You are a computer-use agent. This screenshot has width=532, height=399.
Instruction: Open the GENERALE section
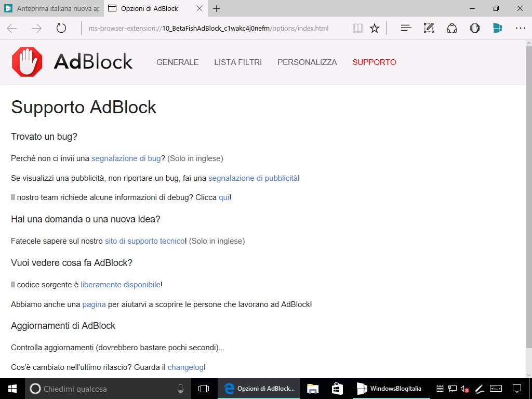(x=178, y=62)
